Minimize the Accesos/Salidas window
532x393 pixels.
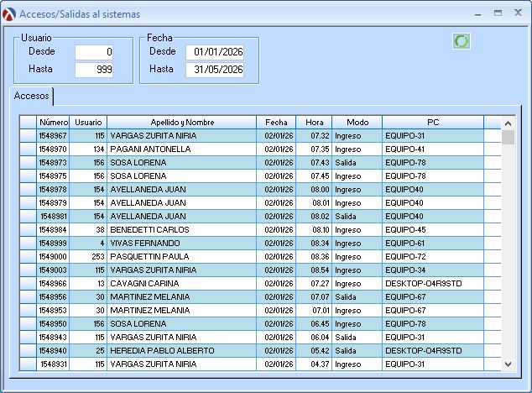click(478, 14)
